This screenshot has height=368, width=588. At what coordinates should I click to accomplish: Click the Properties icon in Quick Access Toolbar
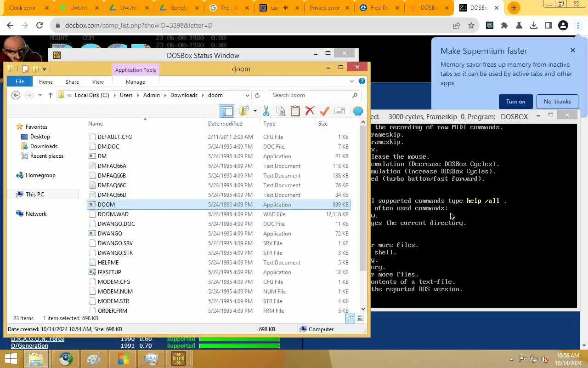[x=26, y=69]
